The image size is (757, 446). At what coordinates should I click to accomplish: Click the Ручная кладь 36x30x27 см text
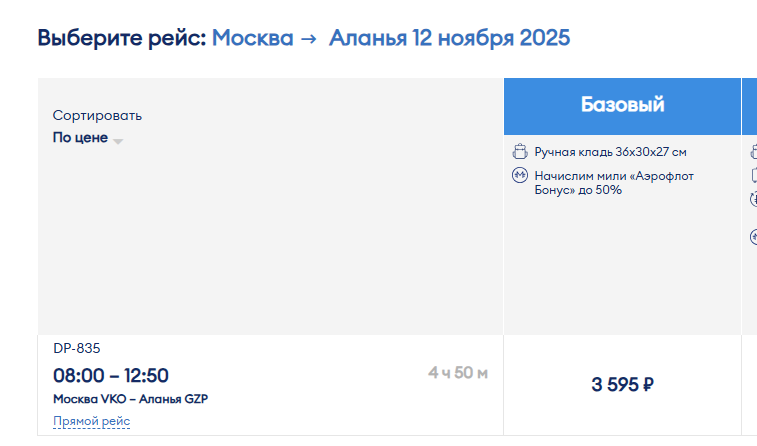[610, 152]
